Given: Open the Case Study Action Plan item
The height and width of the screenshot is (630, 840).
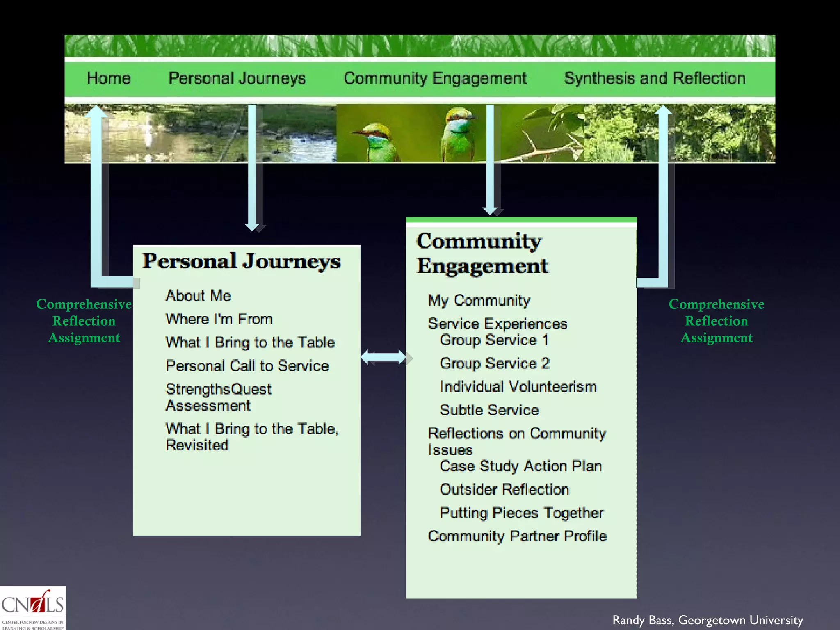Looking at the screenshot, I should [520, 466].
